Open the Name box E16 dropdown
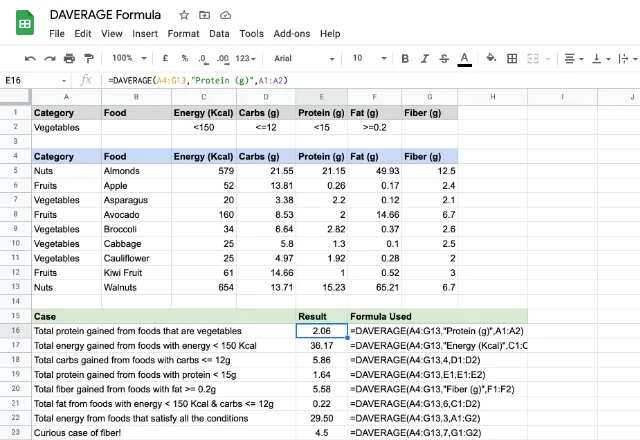Screen dimensions: 640x440 tap(64, 81)
